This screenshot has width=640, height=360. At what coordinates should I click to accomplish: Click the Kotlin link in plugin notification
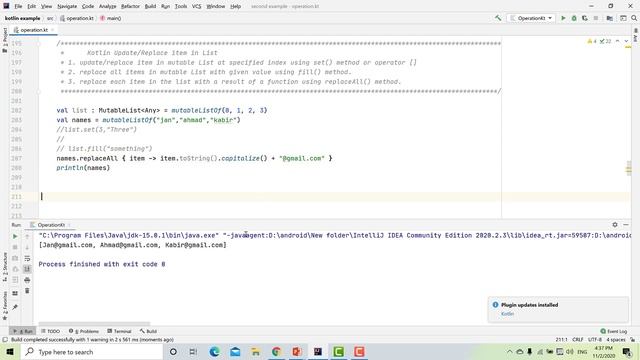[507, 314]
